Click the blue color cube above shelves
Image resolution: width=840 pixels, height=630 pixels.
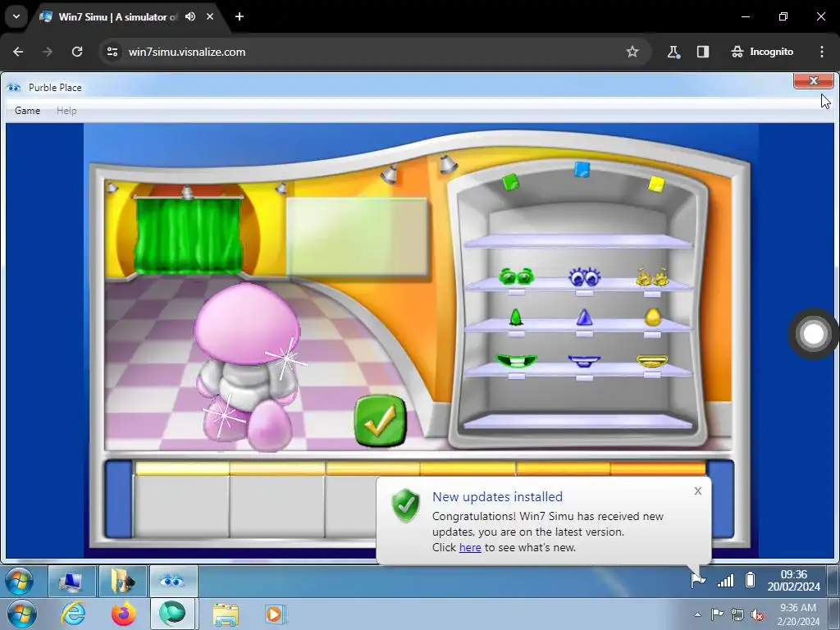click(582, 170)
